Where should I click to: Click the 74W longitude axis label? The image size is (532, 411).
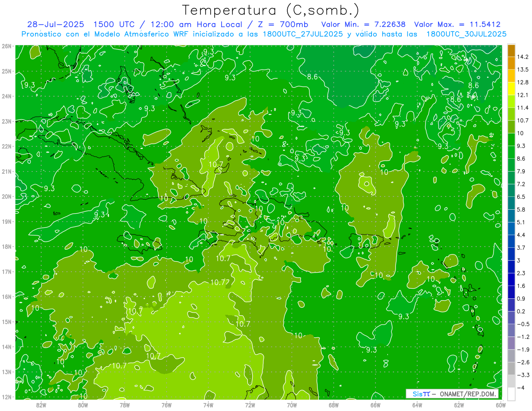click(208, 405)
